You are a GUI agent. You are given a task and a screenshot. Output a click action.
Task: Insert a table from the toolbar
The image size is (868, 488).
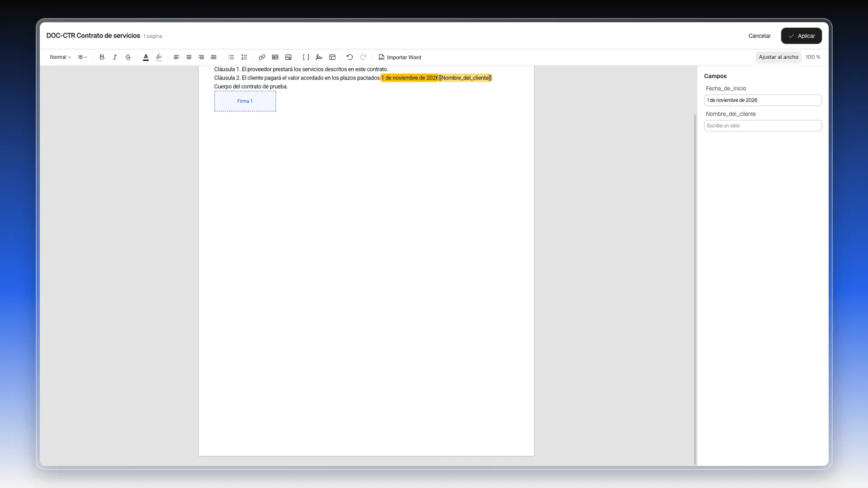275,57
